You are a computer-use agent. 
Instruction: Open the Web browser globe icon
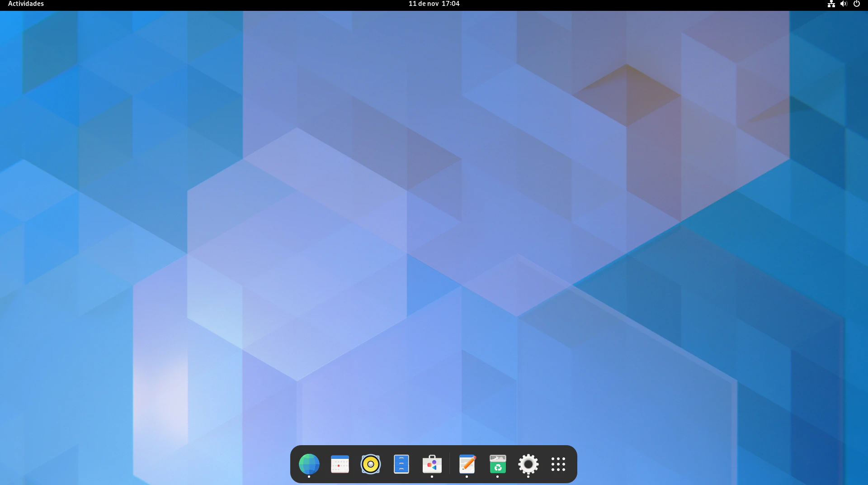coord(309,464)
